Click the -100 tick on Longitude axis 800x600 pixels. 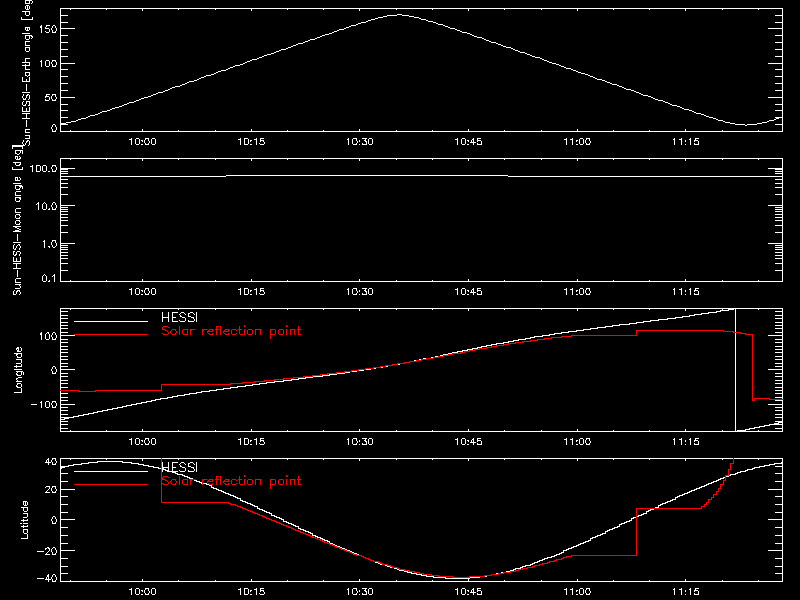pyautogui.click(x=44, y=404)
